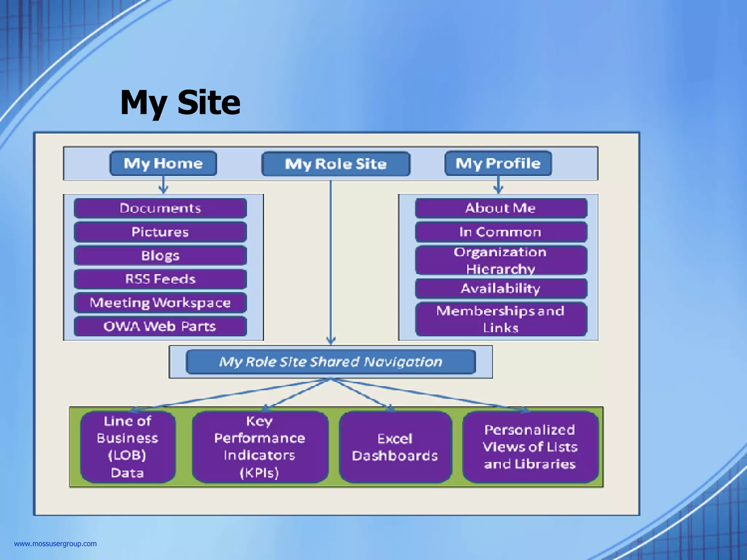Click the RSS Feeds item
Viewport: 747px width, 560px height.
coord(160,279)
